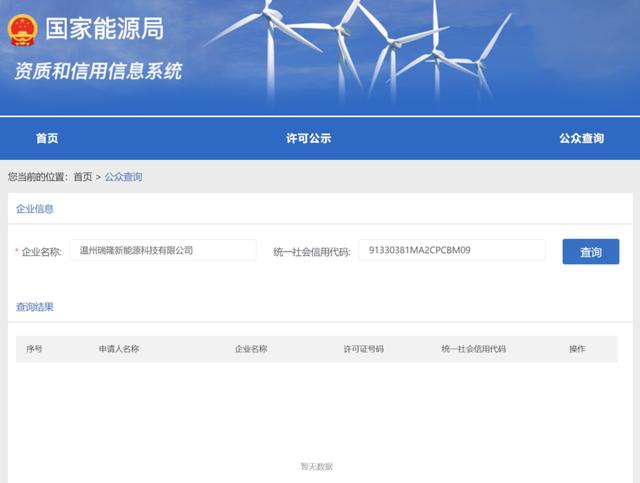
Task: Open the 首页 navigation tab
Action: [x=47, y=138]
